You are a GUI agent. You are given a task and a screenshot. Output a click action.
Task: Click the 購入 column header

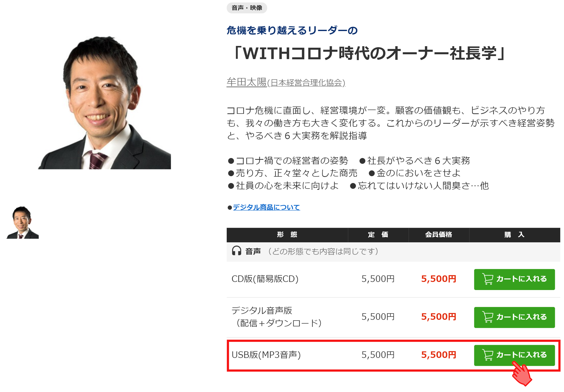tap(514, 235)
